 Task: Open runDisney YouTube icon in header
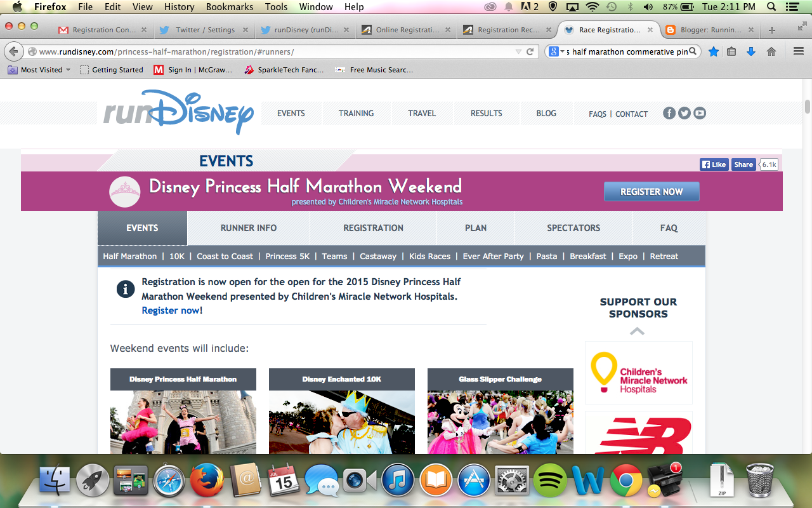coord(700,113)
